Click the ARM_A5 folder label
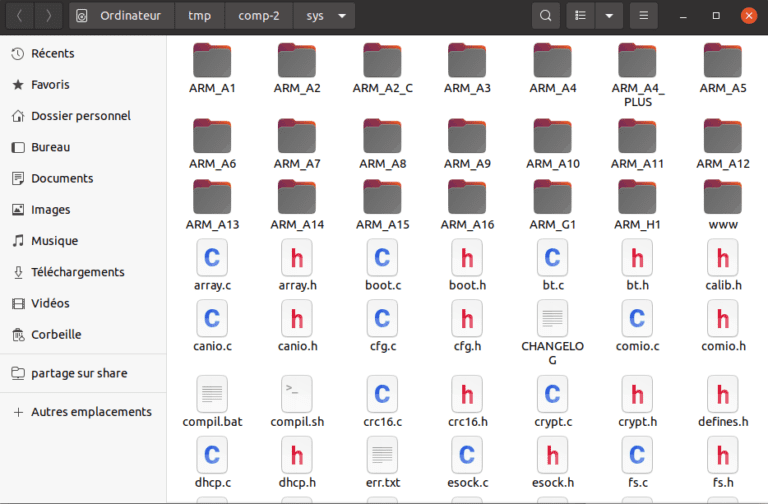 (722, 88)
